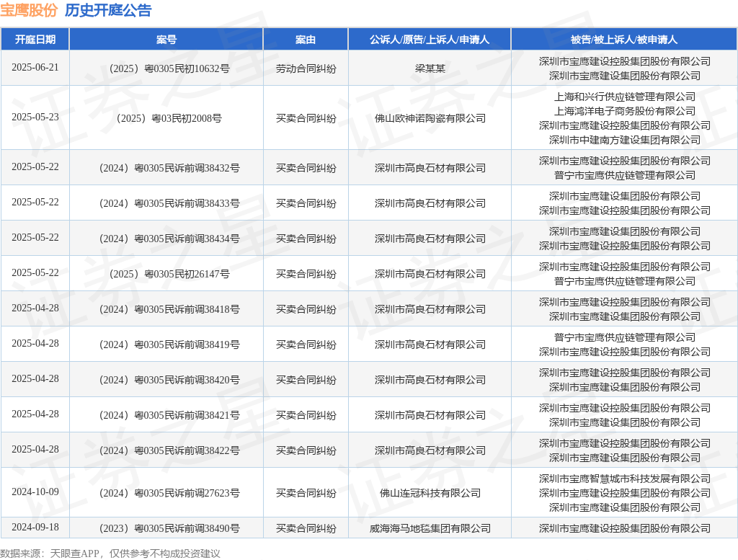Click date 2025-04-28 in the 38421号 row
This screenshot has width=738, height=560.
click(35, 414)
